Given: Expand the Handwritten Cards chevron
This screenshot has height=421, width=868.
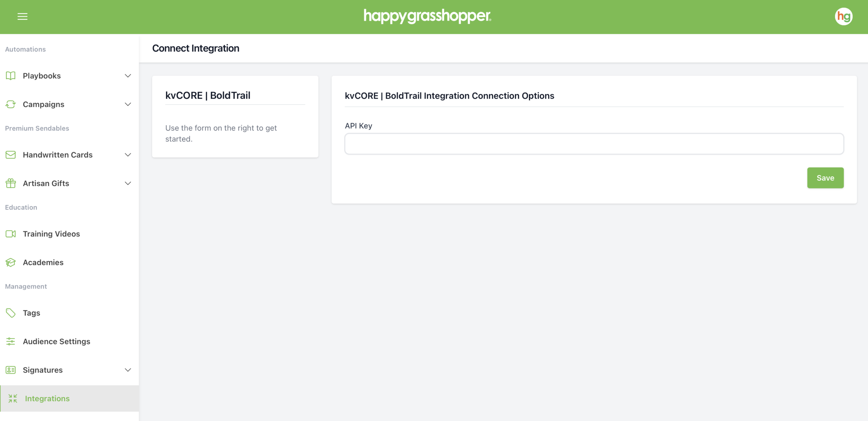Looking at the screenshot, I should click(128, 155).
